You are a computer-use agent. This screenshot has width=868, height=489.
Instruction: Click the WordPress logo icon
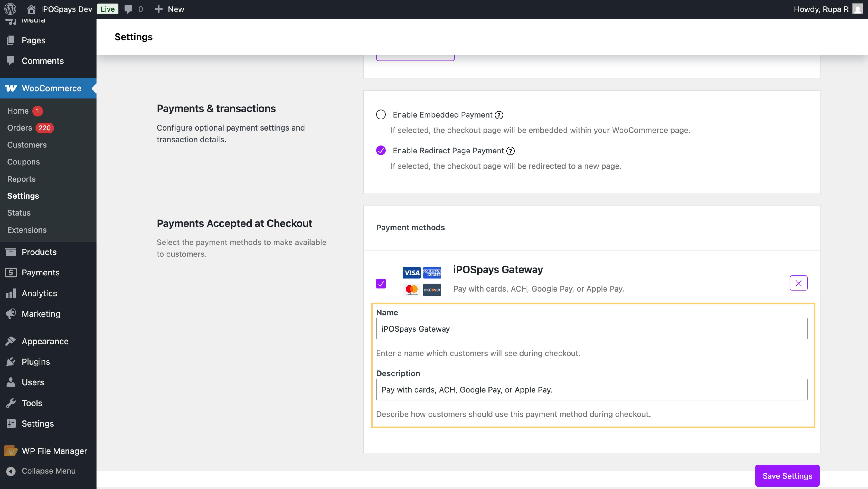[x=10, y=9]
